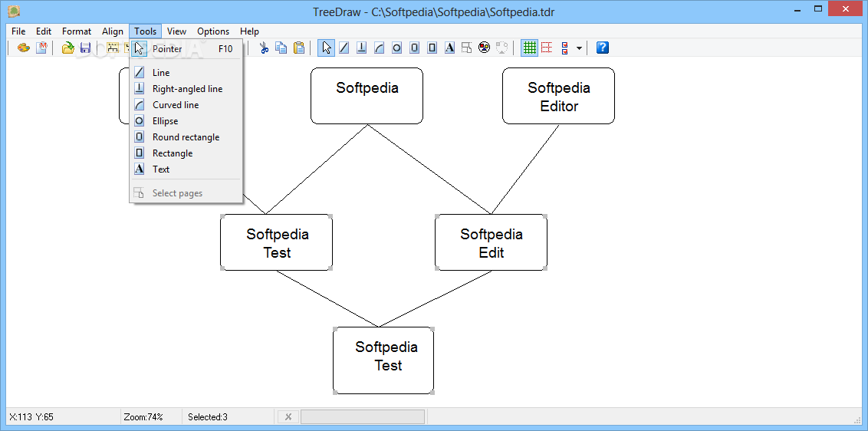
Task: Click the Zoom:74% status bar entry
Action: pos(143,417)
